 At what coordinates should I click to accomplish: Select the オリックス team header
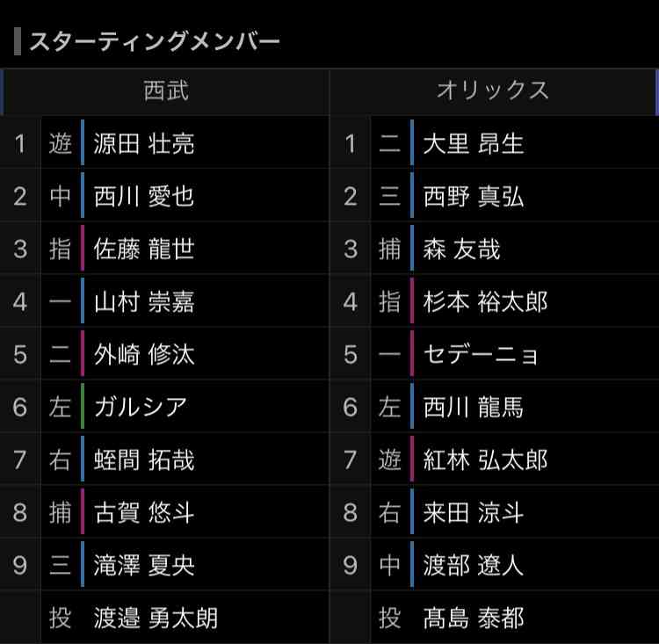493,90
